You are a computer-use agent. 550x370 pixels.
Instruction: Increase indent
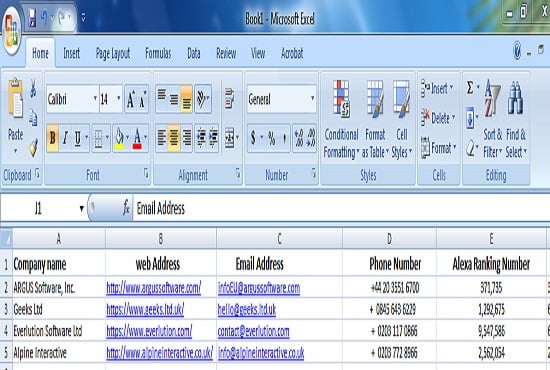pos(213,138)
